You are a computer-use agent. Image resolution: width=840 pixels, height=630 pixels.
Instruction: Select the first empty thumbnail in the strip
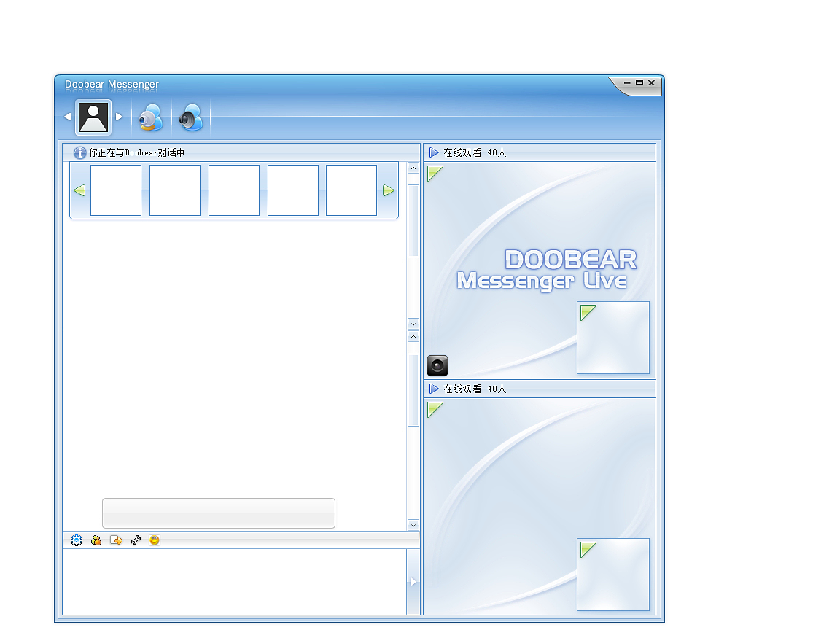pos(116,190)
